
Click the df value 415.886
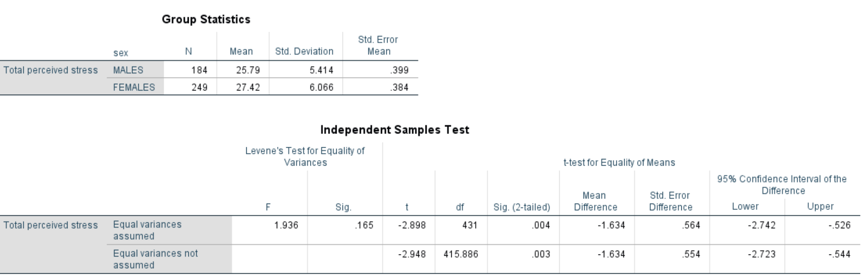point(460,254)
